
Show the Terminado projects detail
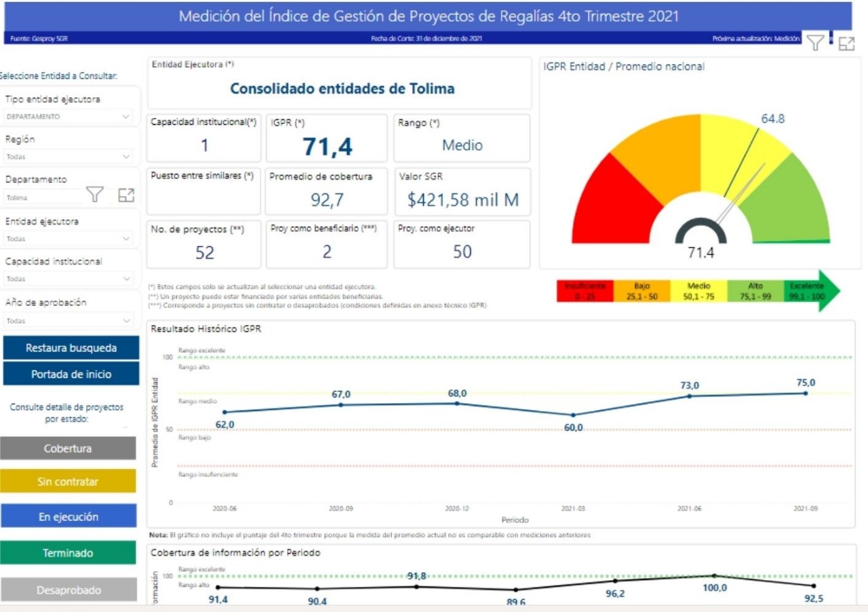tap(68, 553)
